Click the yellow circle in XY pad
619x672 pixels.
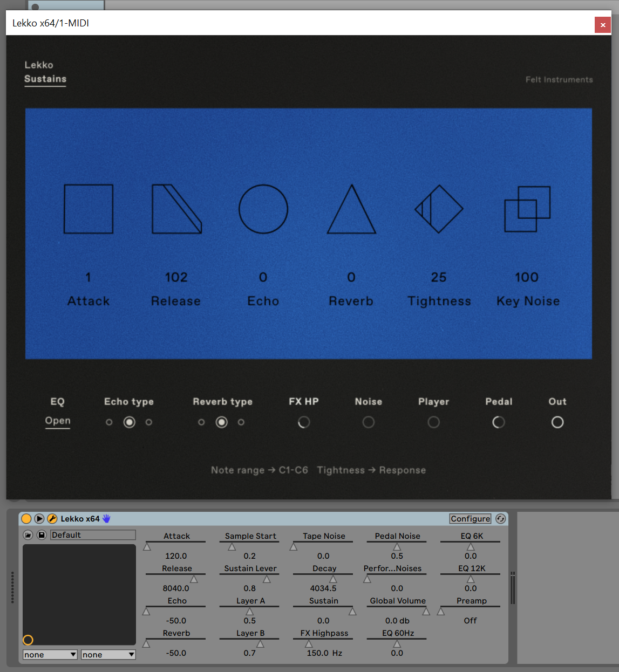(28, 640)
